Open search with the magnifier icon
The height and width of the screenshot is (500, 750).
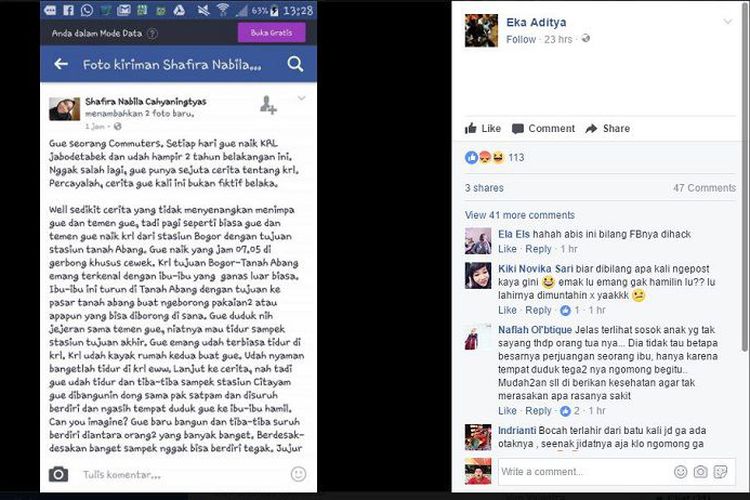point(295,64)
